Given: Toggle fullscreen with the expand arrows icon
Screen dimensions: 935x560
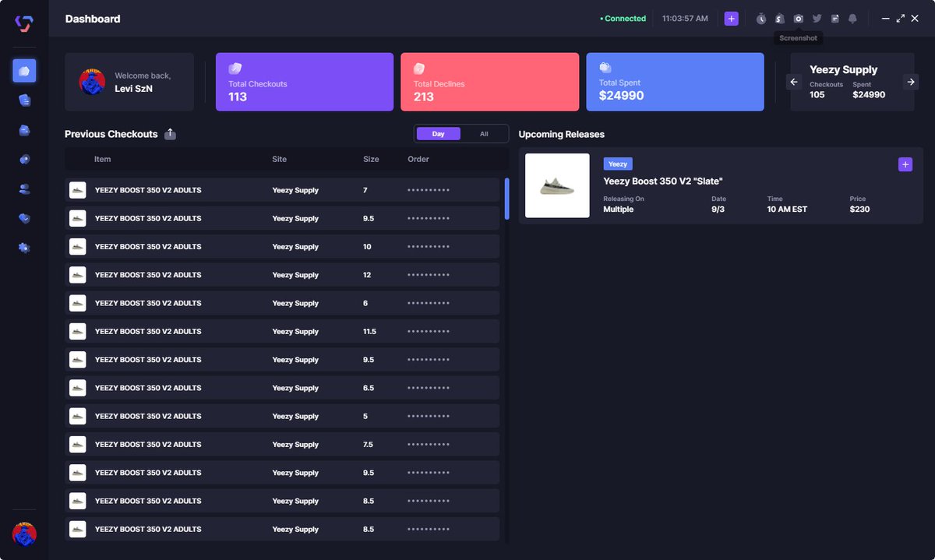Looking at the screenshot, I should [x=900, y=19].
